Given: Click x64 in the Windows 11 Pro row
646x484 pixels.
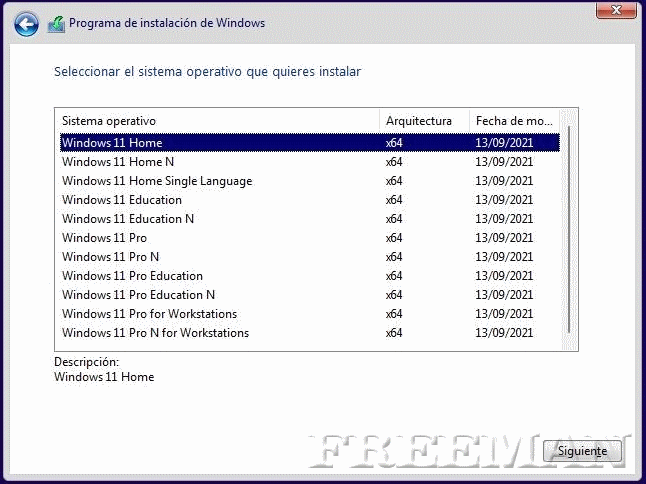Looking at the screenshot, I should (394, 238).
